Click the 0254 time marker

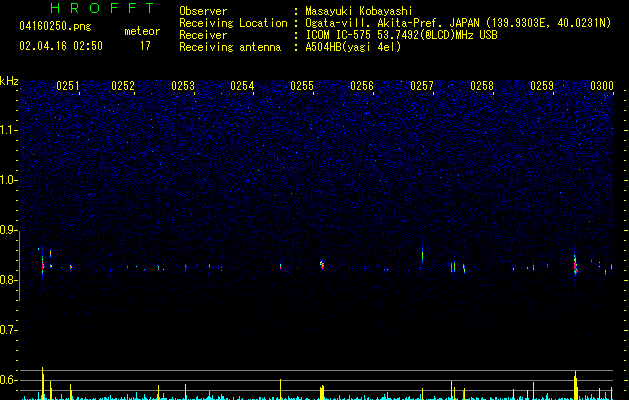(242, 86)
